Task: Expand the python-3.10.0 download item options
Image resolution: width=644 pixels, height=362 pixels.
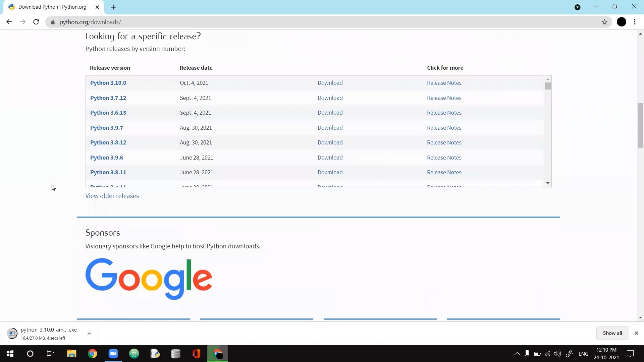Action: 89,334
